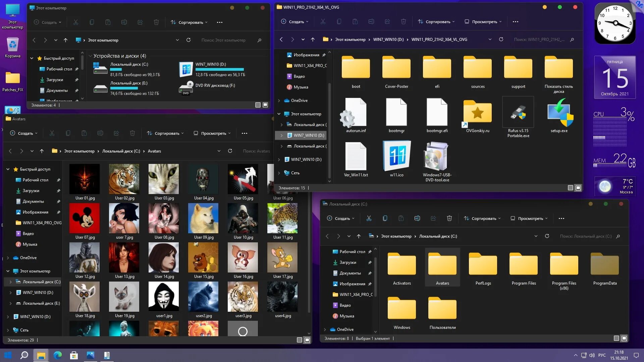The image size is (644, 362).
Task: Open Microsoft Store in taskbar
Action: pos(74,355)
